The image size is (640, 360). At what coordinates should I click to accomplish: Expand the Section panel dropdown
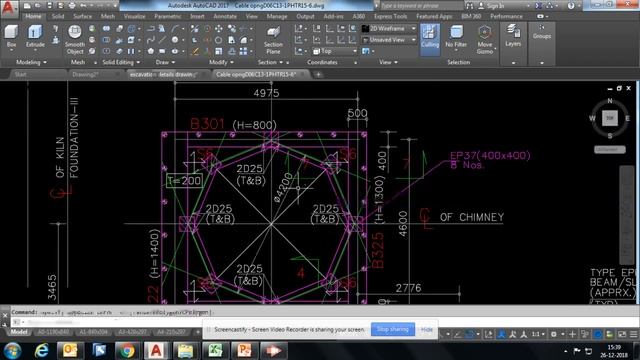[x=270, y=62]
